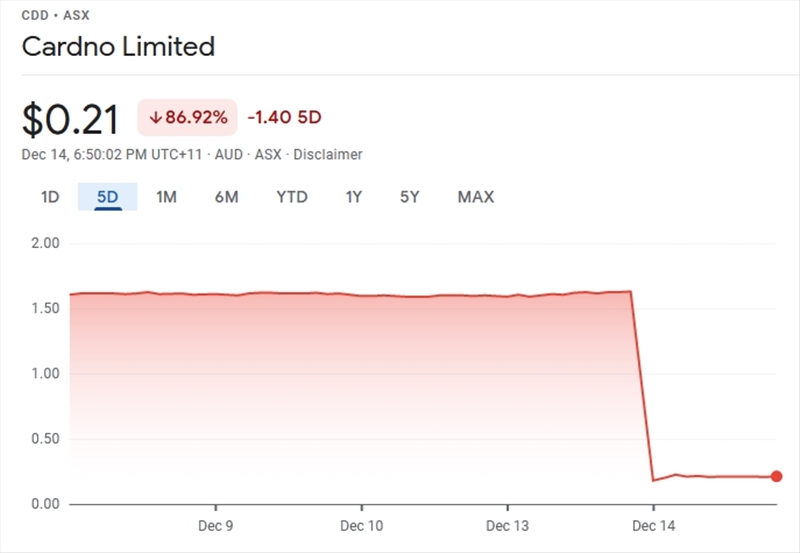The image size is (800, 553).
Task: Switch to the 6M range tab
Action: coord(226,197)
